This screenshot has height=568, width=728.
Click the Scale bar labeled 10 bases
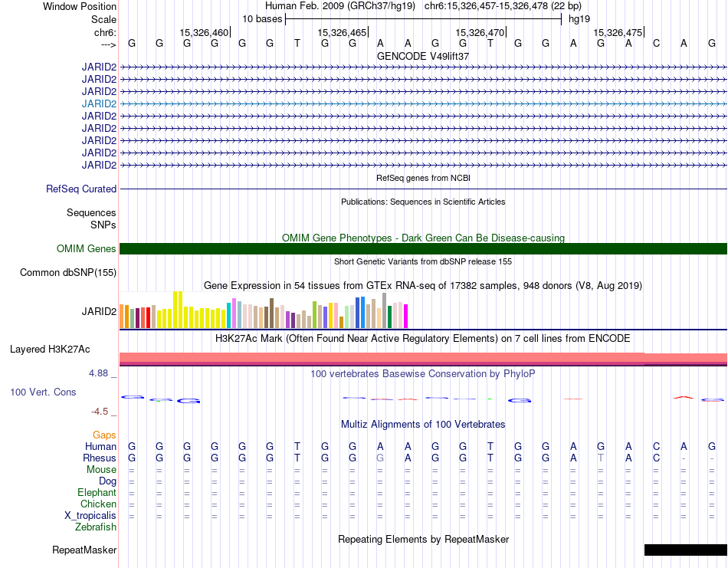coord(423,19)
